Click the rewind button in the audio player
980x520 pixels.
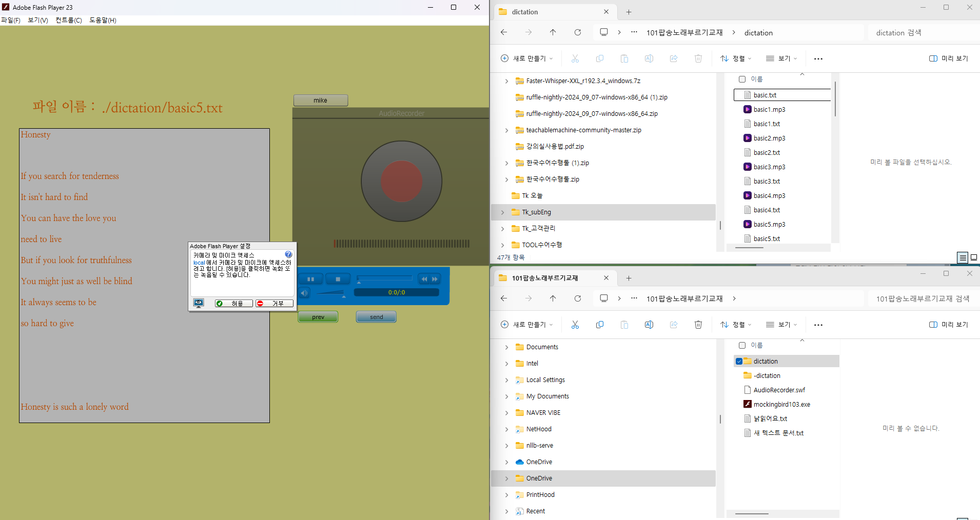[x=424, y=279]
